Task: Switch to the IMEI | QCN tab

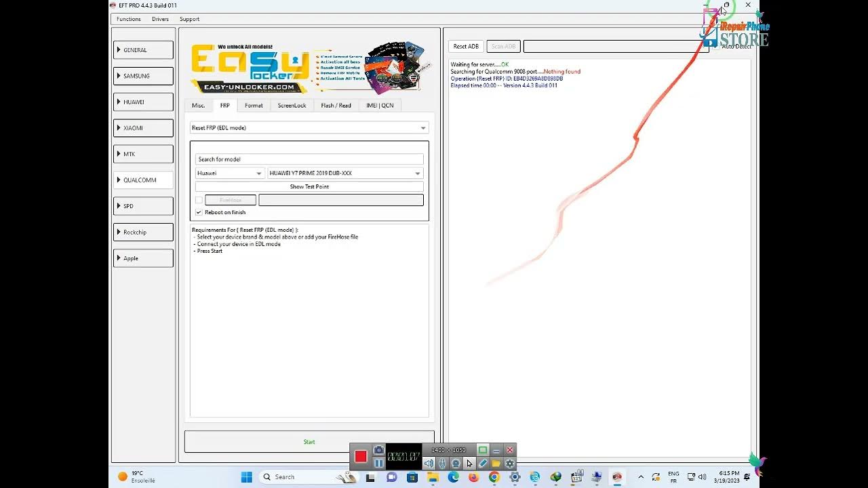Action: (380, 105)
